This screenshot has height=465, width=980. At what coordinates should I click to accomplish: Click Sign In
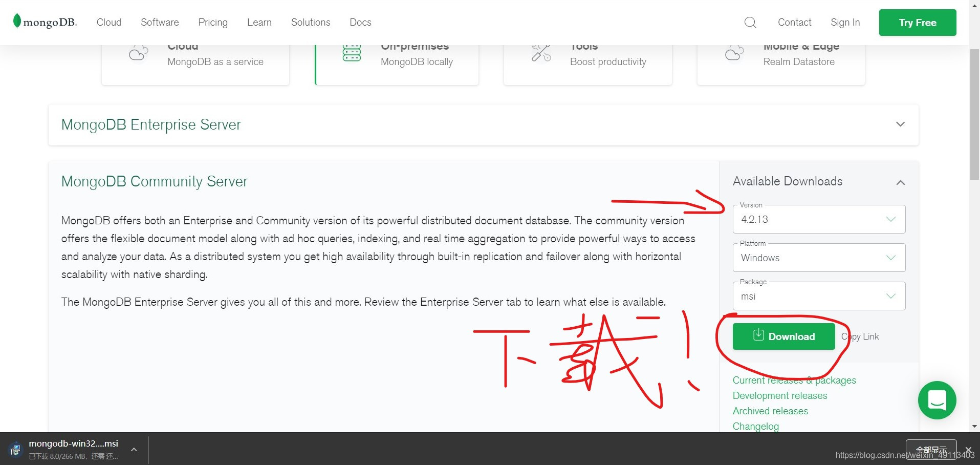pyautogui.click(x=845, y=23)
